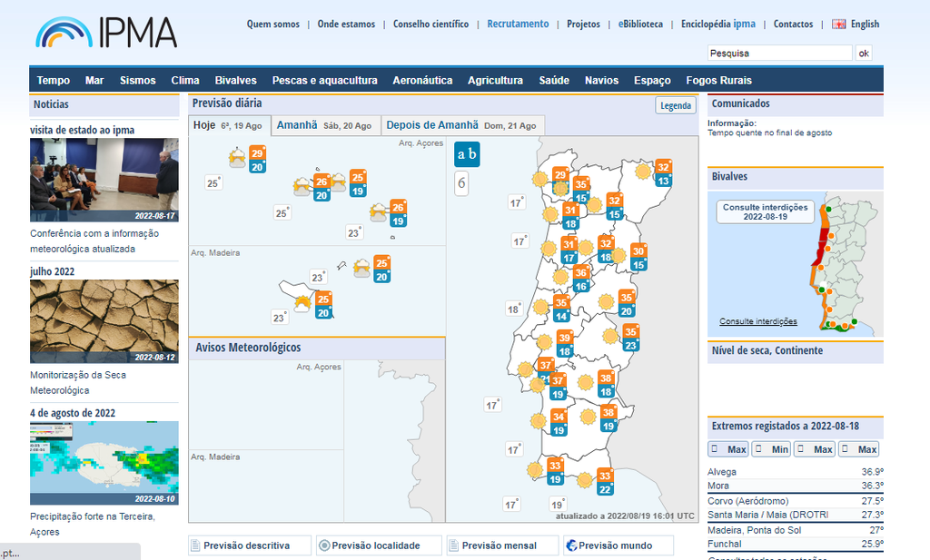Viewport: 930px width, 560px height.
Task: Open the 'Conselho científico' link
Action: pos(430,25)
